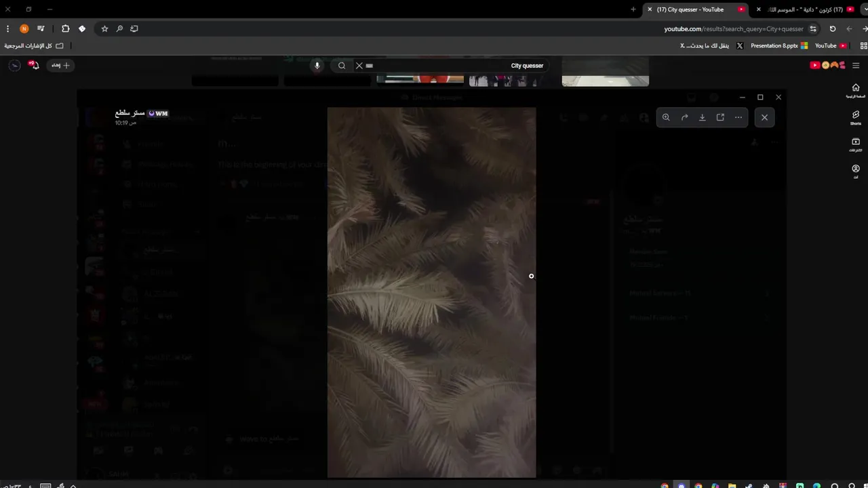Open the X bookmark ينقل لك ما يحدث
Screen dimensions: 868x488
[712, 46]
